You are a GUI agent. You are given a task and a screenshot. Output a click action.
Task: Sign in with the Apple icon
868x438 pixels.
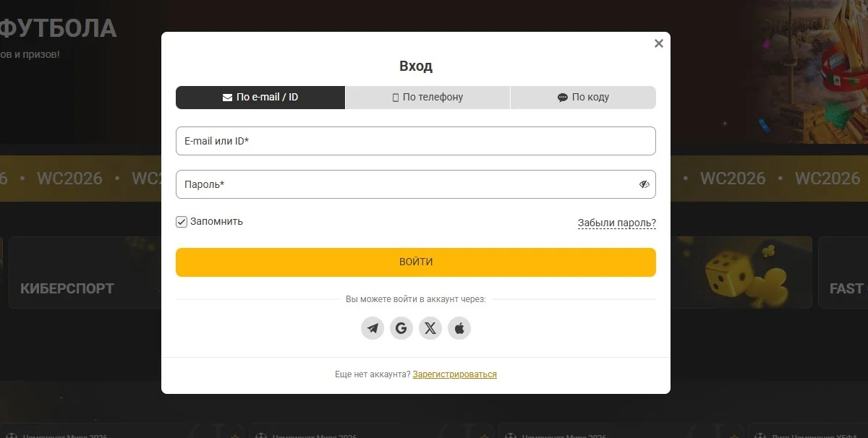click(459, 328)
